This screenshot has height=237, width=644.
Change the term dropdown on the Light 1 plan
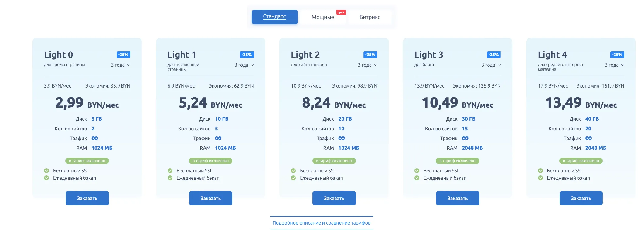tap(244, 65)
